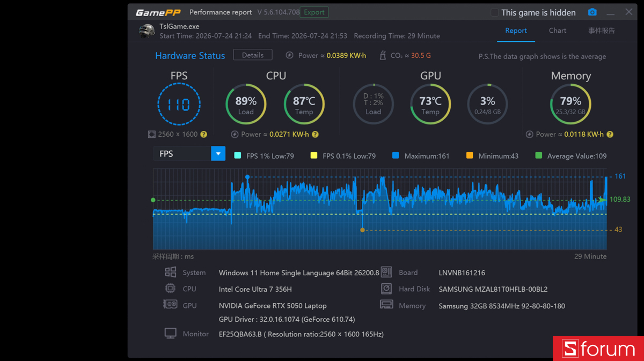The width and height of the screenshot is (644, 361).
Task: Click the Memory power bolt icon
Action: coord(530,135)
